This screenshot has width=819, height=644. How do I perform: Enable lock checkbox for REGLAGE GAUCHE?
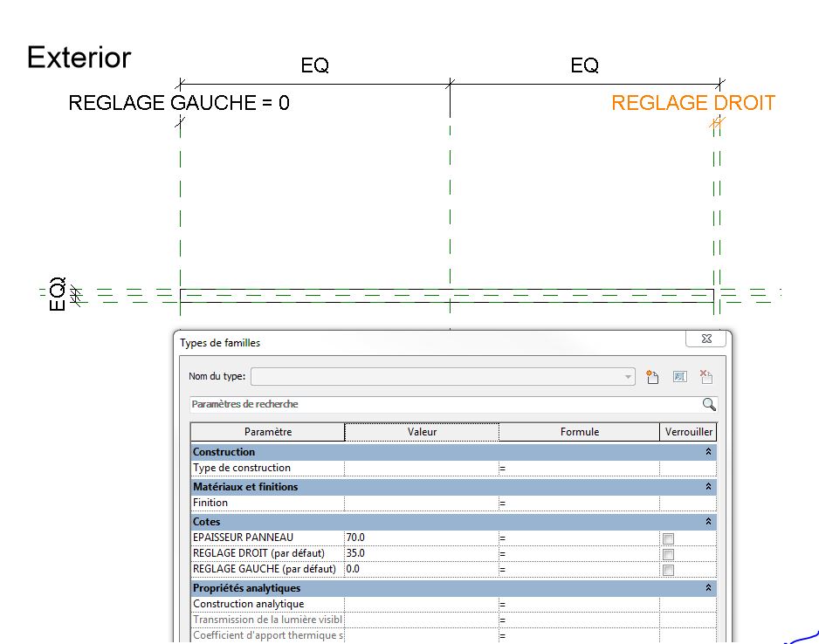(x=668, y=570)
